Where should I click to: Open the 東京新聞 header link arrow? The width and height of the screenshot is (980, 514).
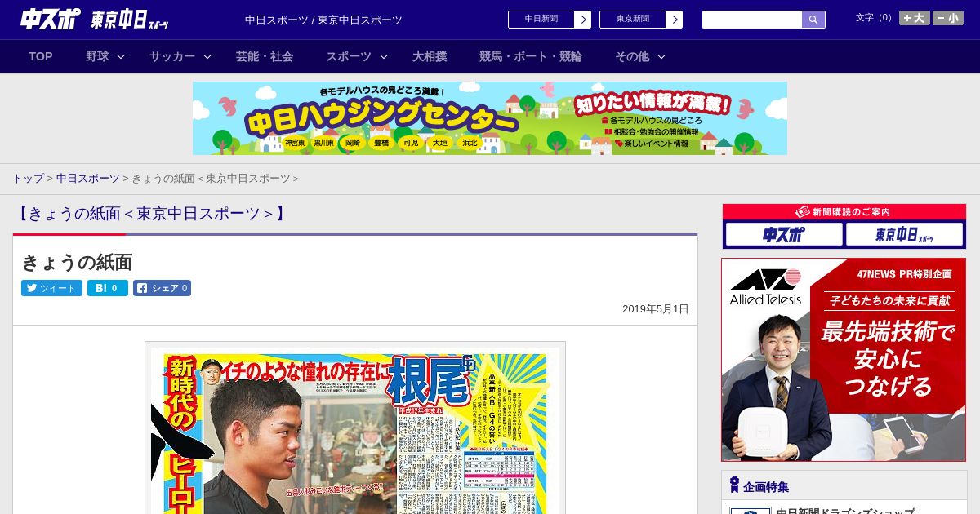pos(674,20)
